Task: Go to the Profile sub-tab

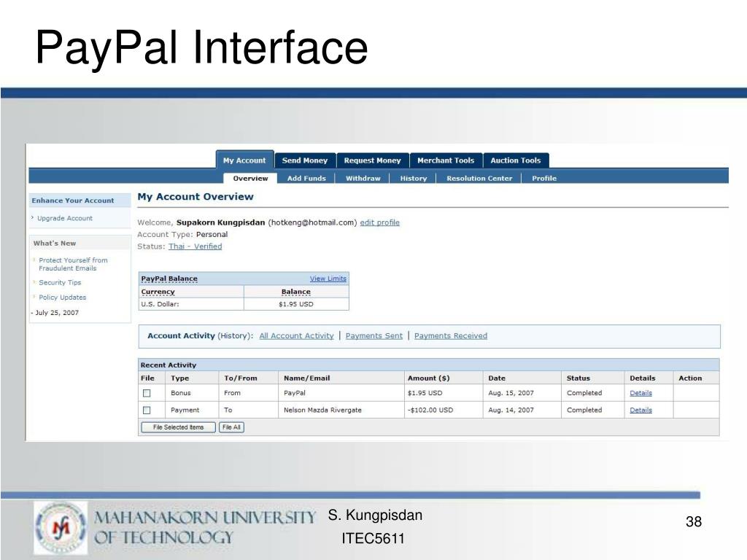Action: tap(544, 178)
